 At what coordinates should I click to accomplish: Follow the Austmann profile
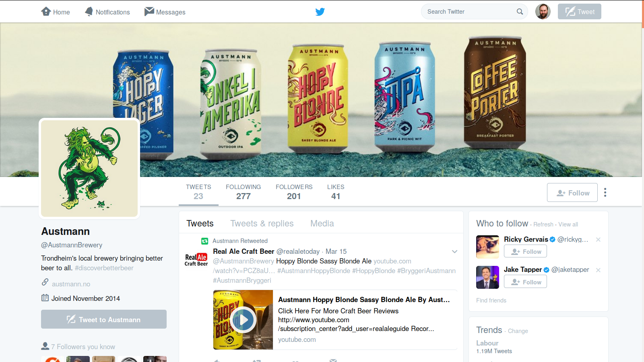pos(572,193)
